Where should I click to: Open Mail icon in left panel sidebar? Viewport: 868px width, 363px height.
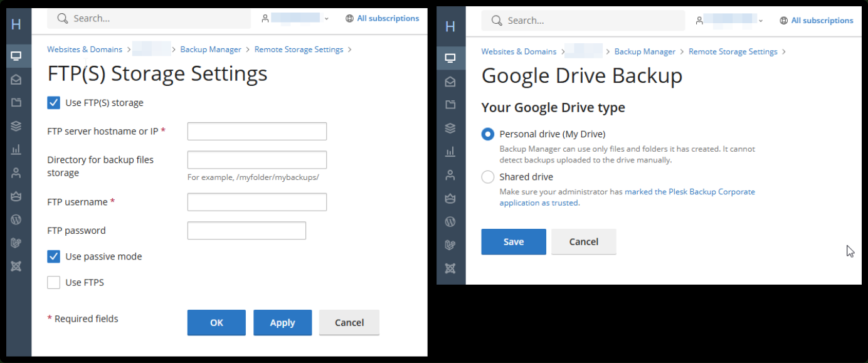click(x=16, y=80)
